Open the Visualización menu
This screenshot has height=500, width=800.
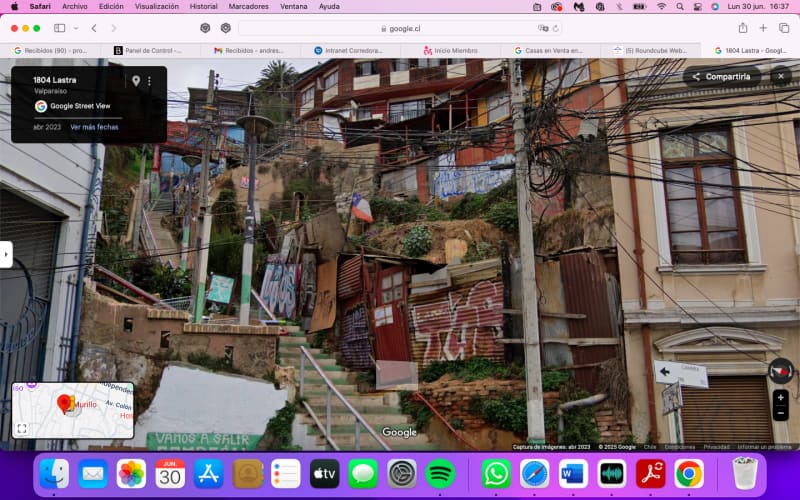coord(157,7)
